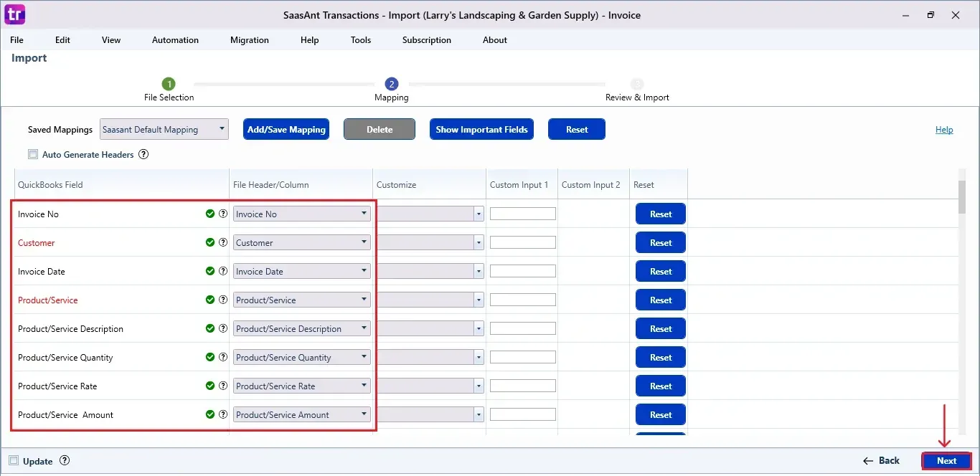Open File Header dropdown for Product/Service Description
This screenshot has height=476, width=980.
pyautogui.click(x=301, y=328)
